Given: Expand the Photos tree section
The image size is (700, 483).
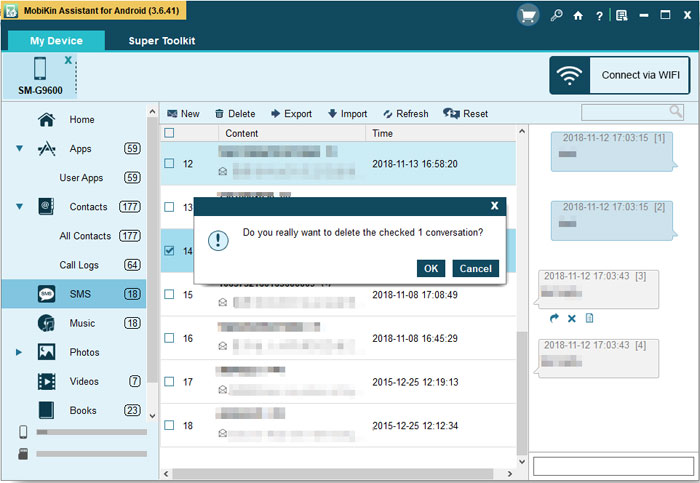Looking at the screenshot, I should click(x=20, y=352).
